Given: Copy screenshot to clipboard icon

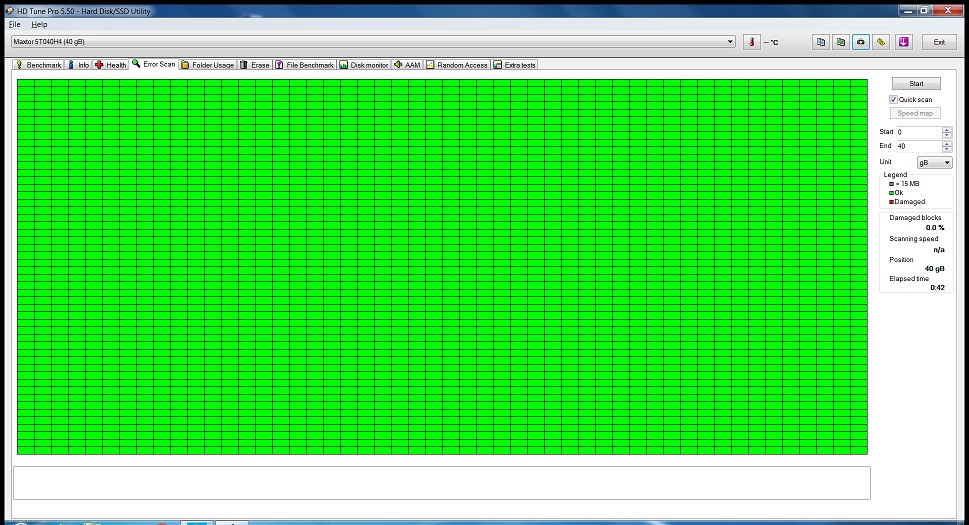Looking at the screenshot, I should click(x=841, y=42).
